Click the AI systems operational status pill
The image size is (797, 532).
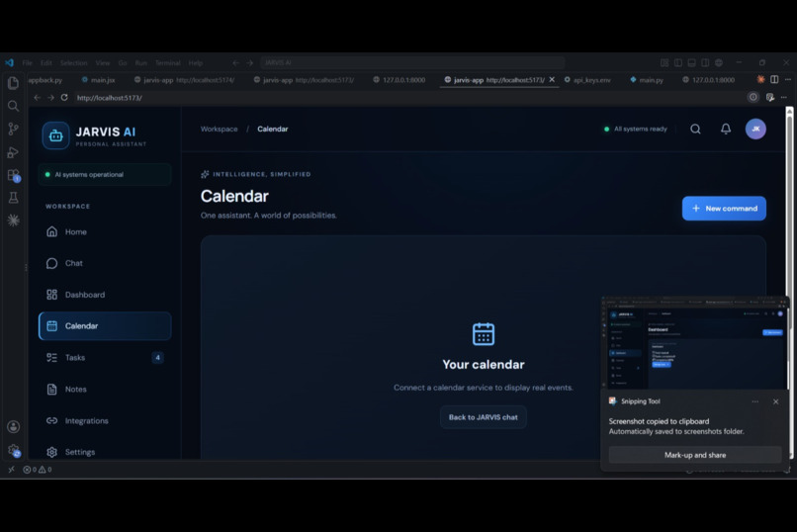pyautogui.click(x=105, y=174)
